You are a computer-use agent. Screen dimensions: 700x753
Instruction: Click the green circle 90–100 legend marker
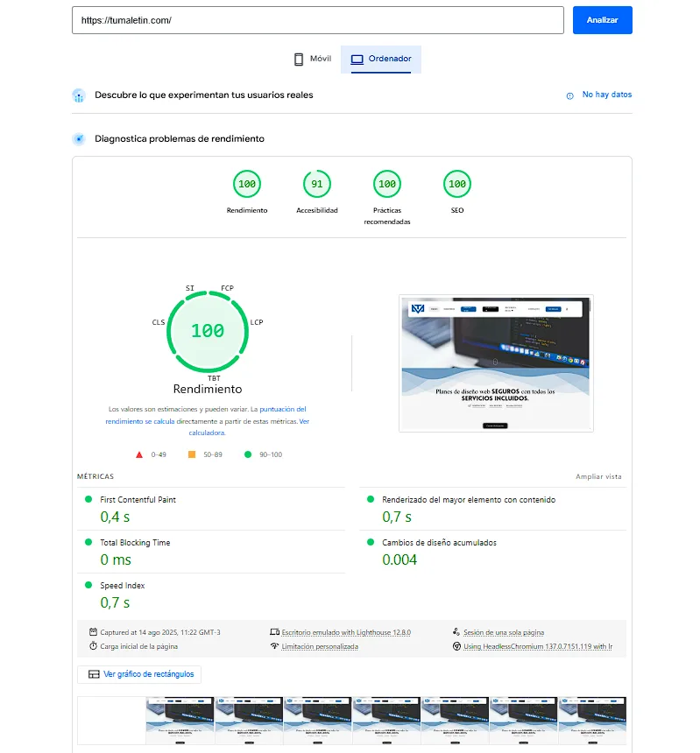(x=248, y=454)
